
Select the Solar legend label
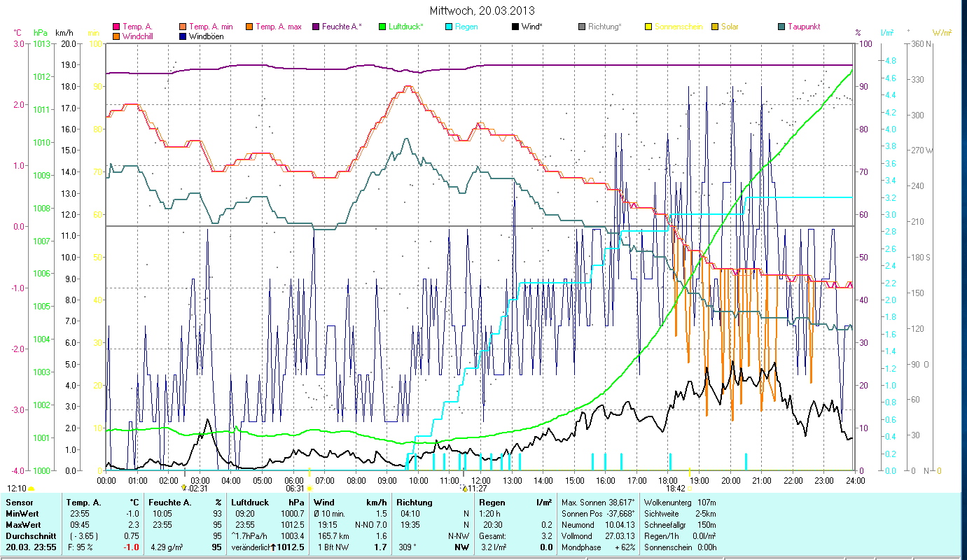729,27
